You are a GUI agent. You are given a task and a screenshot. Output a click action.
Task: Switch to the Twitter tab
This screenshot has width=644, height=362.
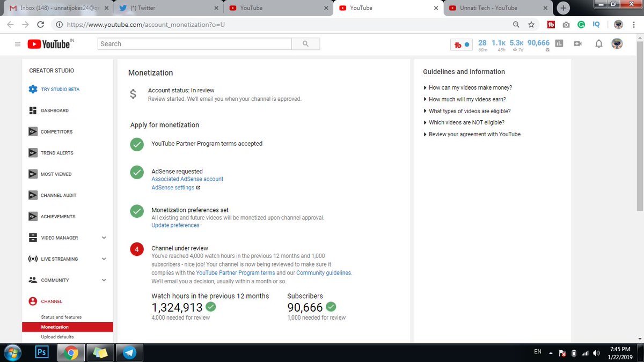click(x=169, y=8)
